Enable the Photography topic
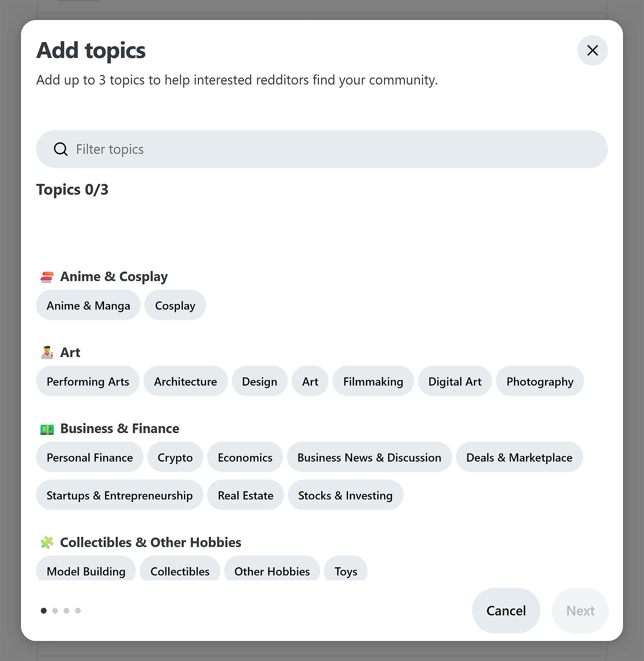The height and width of the screenshot is (661, 644). click(x=539, y=381)
